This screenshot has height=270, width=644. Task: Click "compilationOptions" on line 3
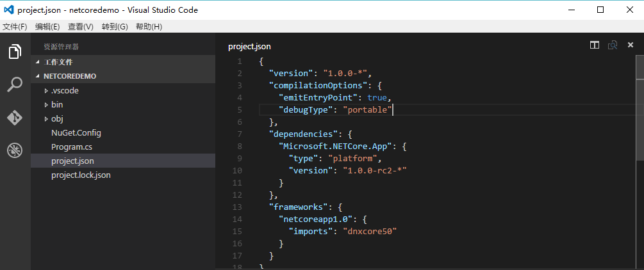[x=317, y=85]
